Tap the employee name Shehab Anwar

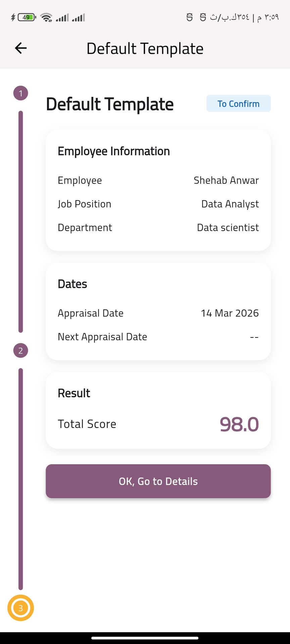click(226, 180)
